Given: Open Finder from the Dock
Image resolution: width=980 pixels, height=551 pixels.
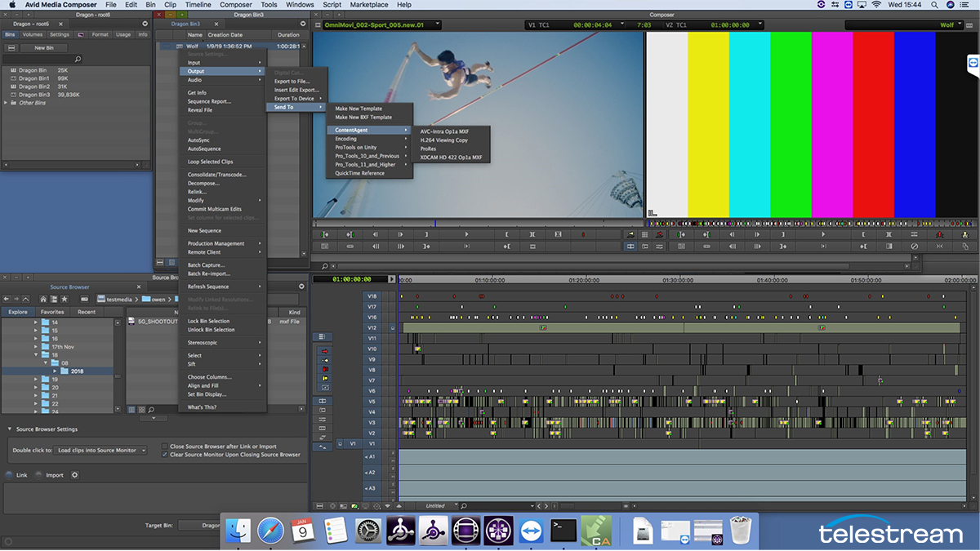Looking at the screenshot, I should [x=238, y=531].
